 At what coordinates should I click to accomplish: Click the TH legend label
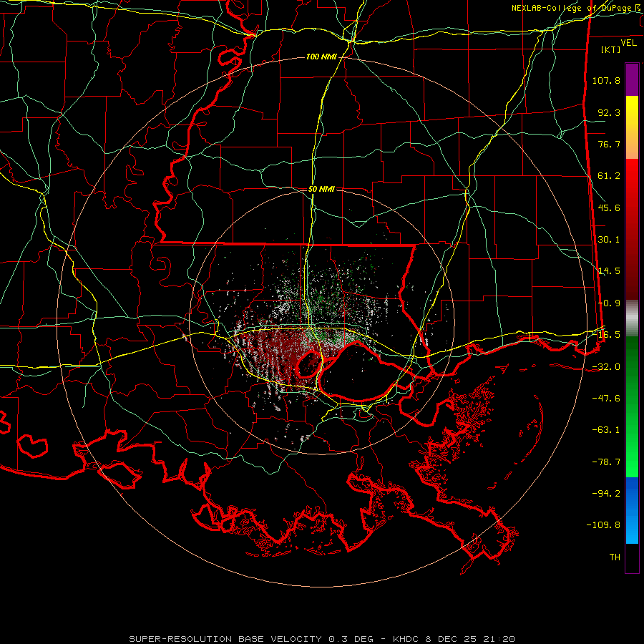click(615, 557)
